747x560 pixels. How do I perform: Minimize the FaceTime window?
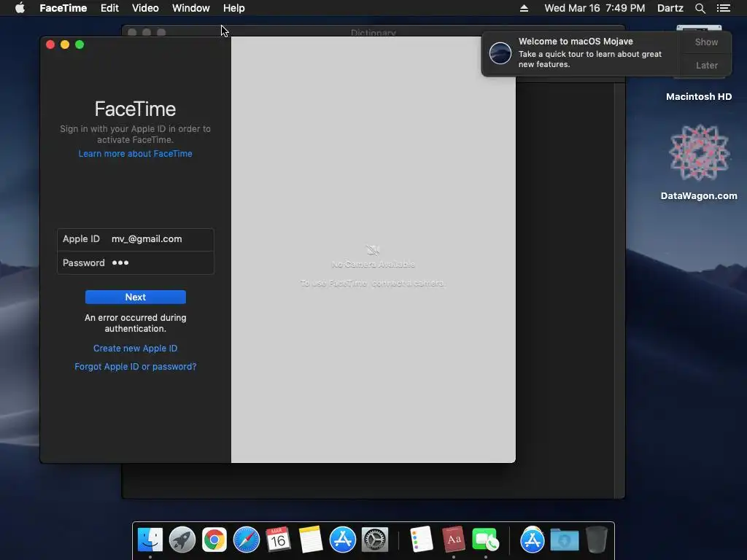pos(65,44)
